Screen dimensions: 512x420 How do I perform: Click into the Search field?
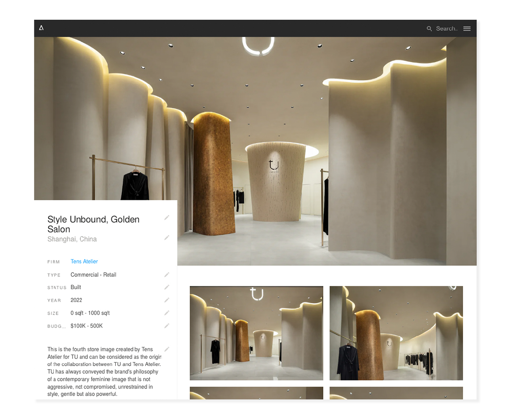coord(446,29)
